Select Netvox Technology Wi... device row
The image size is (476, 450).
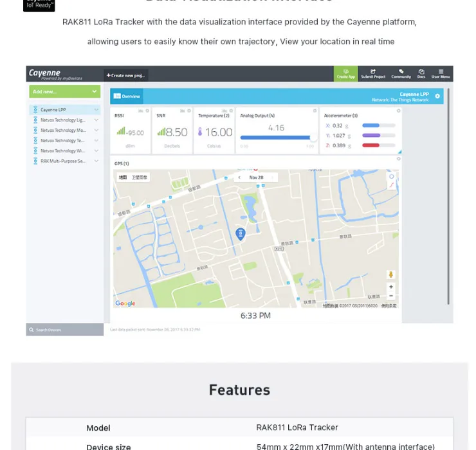65,151
